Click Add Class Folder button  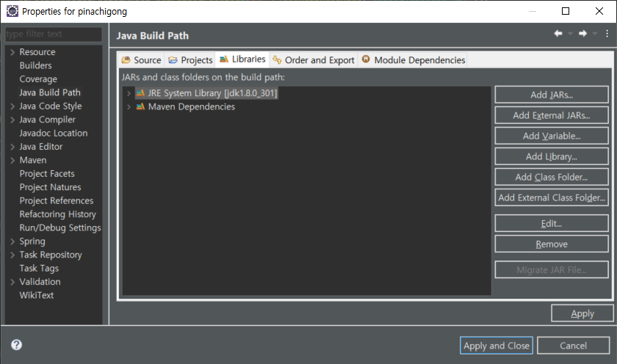(552, 177)
